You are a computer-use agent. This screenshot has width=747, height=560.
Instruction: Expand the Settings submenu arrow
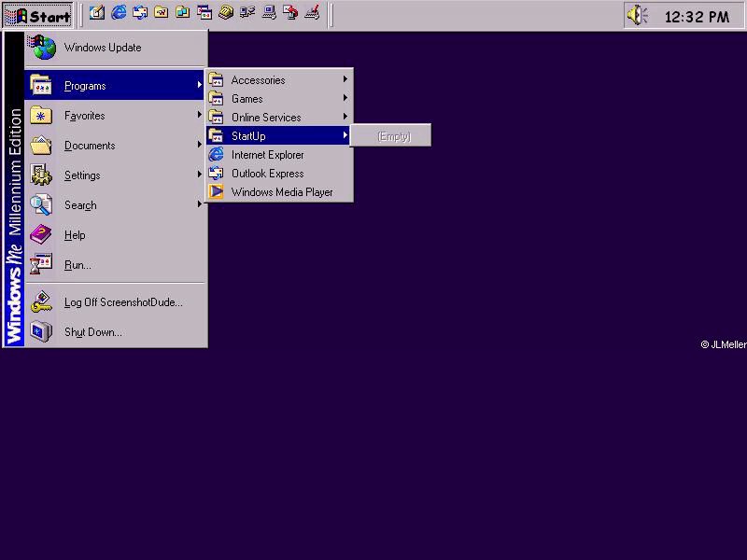tap(199, 175)
